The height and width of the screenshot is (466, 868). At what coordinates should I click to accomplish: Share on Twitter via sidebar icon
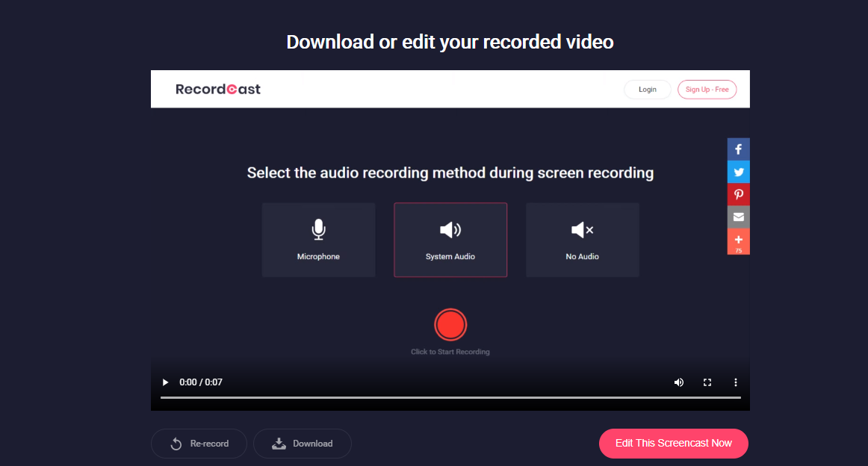(x=739, y=172)
